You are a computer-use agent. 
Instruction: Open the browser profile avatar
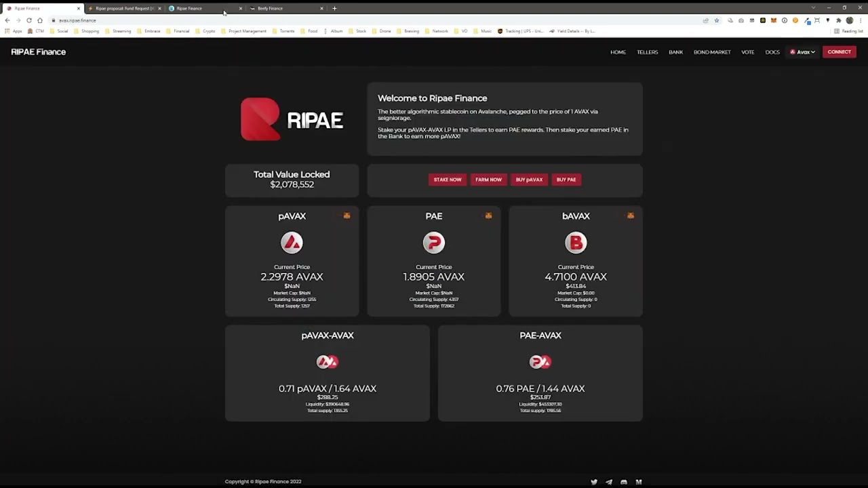[850, 20]
